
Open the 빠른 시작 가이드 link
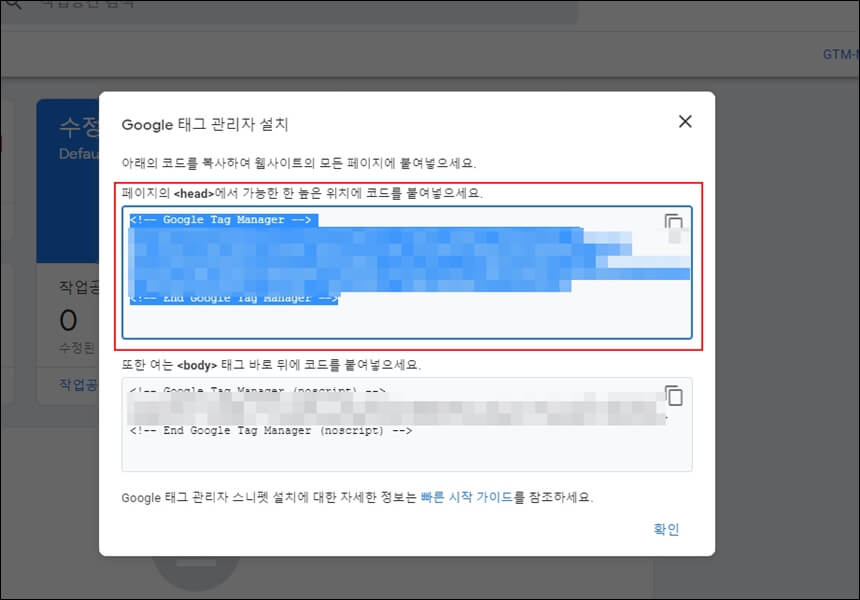(x=467, y=497)
